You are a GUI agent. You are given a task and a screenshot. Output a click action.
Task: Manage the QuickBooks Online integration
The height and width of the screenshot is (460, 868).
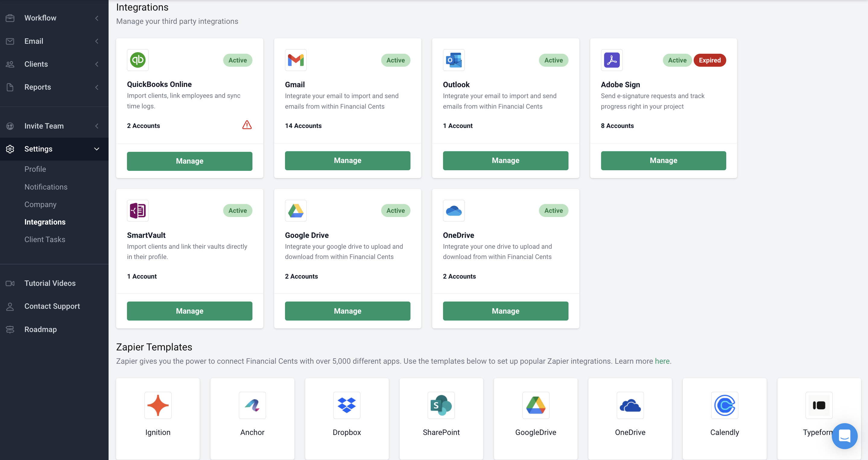click(x=189, y=161)
